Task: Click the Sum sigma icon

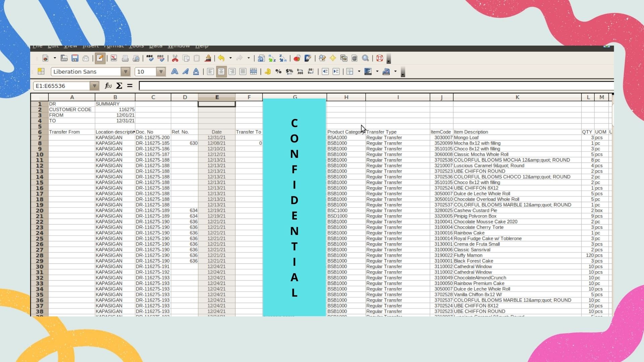Action: point(119,86)
